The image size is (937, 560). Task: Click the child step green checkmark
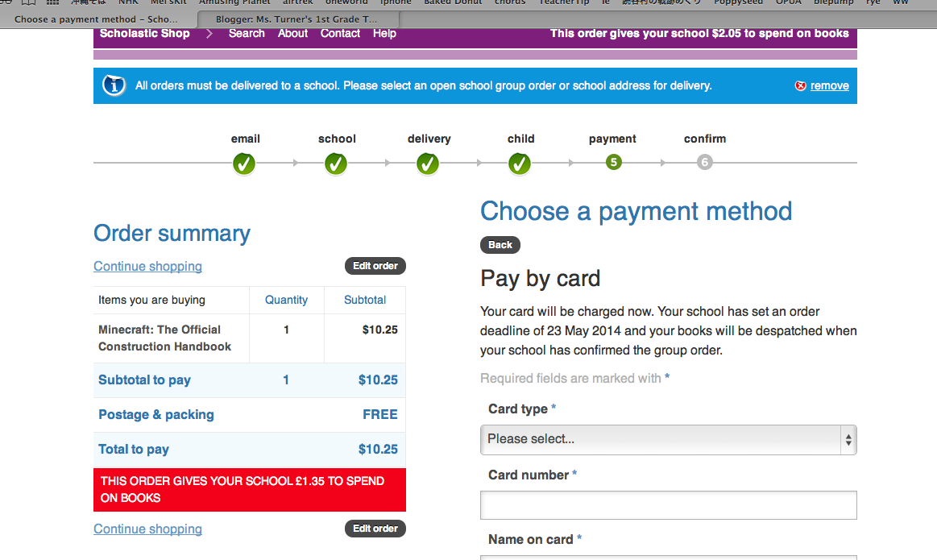[520, 163]
